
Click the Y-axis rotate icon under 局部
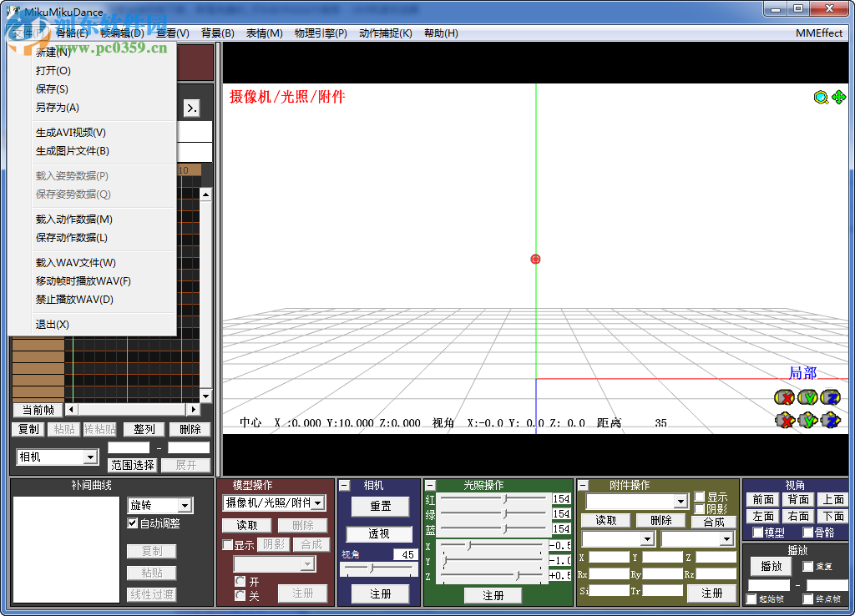807,397
